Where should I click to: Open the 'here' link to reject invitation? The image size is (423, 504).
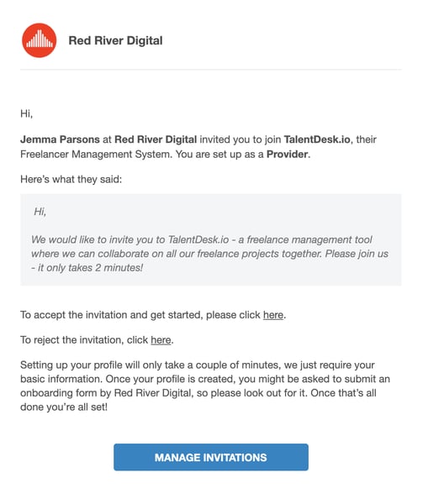(x=161, y=339)
